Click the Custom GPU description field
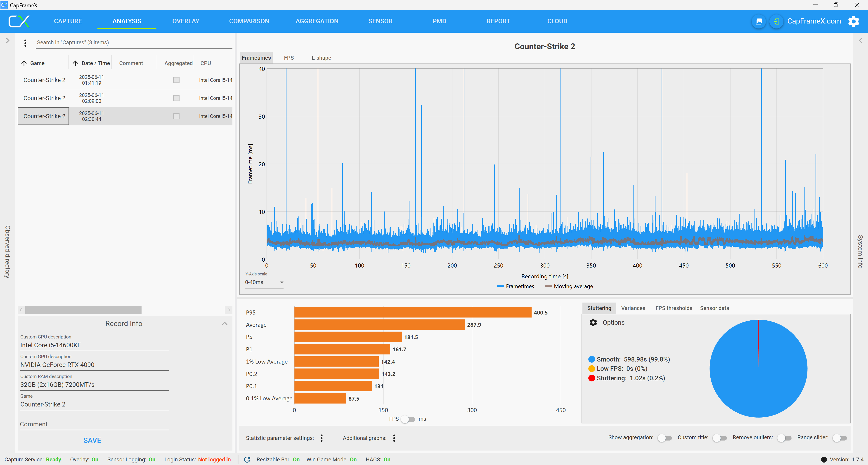The width and height of the screenshot is (868, 465). (x=94, y=365)
